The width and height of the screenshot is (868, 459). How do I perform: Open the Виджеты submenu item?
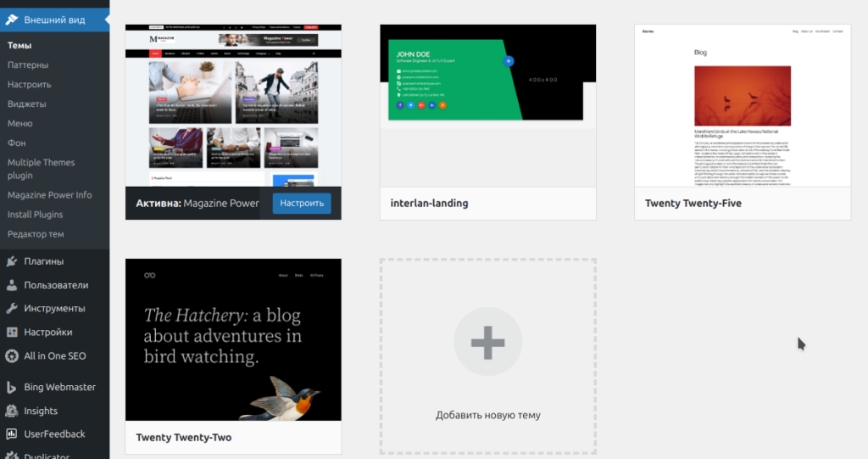(26, 104)
